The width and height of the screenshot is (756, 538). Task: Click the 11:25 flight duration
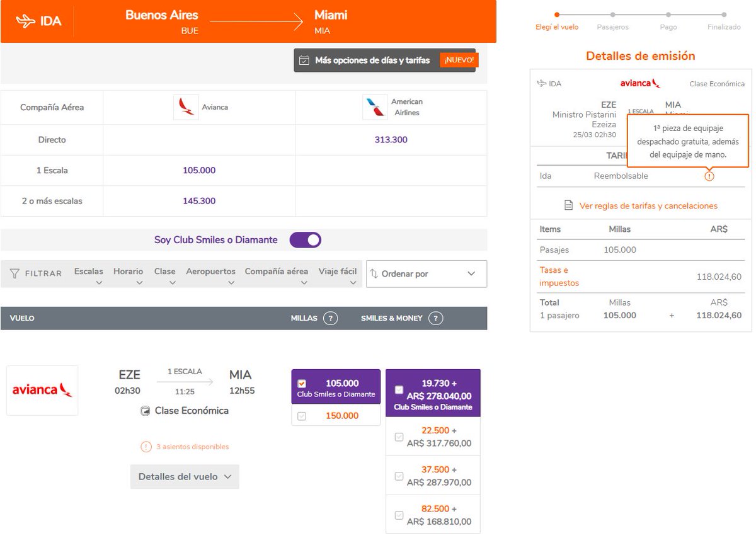tap(185, 392)
